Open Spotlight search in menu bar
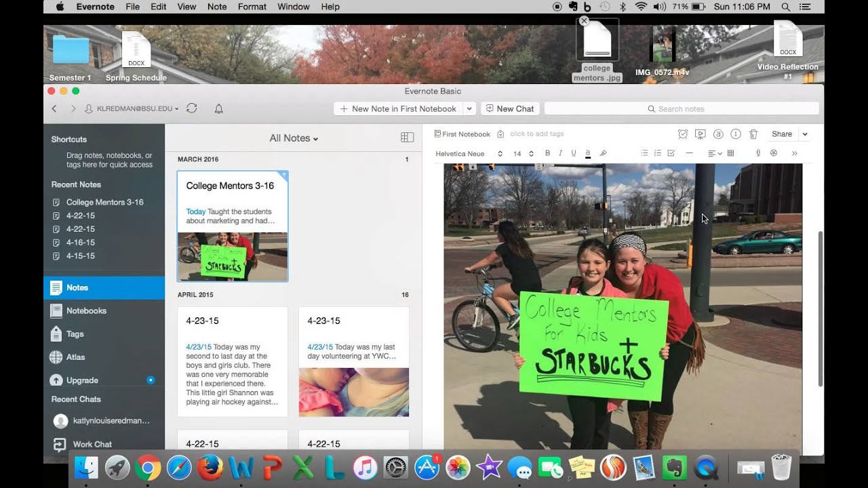868x488 pixels. pyautogui.click(x=785, y=7)
